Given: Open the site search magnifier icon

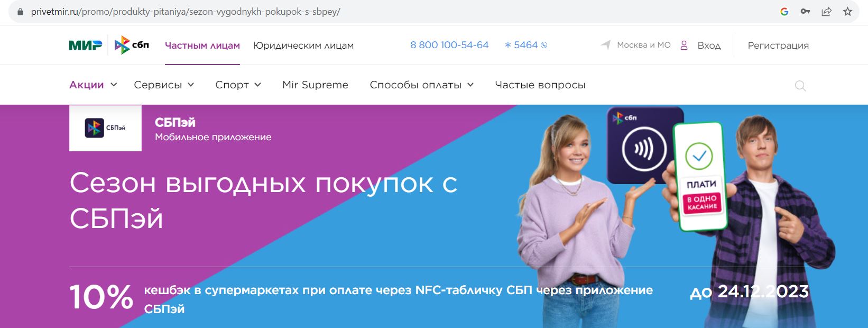Looking at the screenshot, I should [800, 86].
